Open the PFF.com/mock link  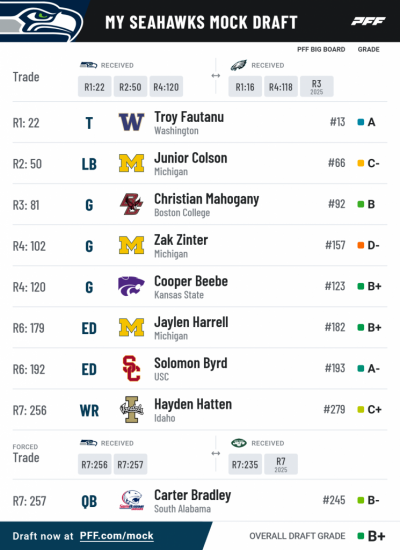pyautogui.click(x=116, y=536)
